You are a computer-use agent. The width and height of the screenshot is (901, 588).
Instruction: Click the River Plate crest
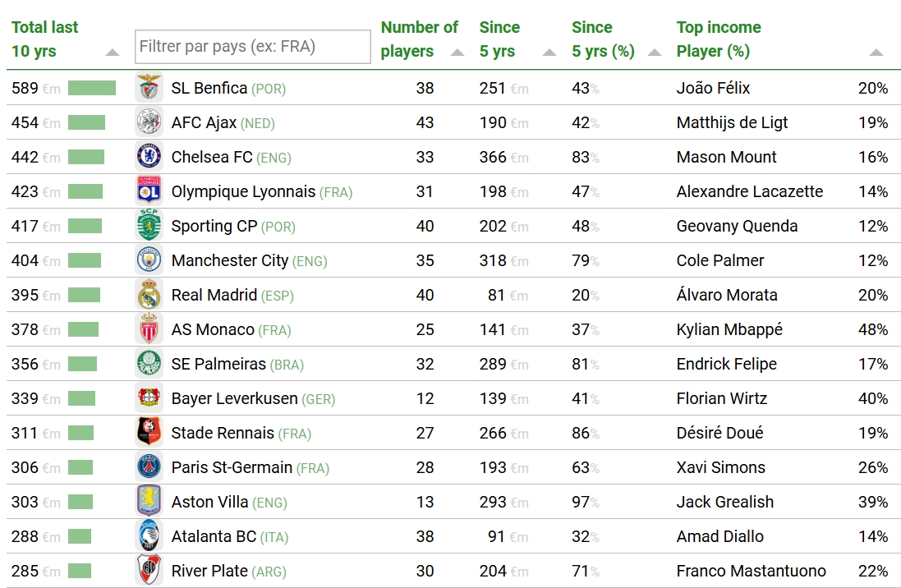149,571
